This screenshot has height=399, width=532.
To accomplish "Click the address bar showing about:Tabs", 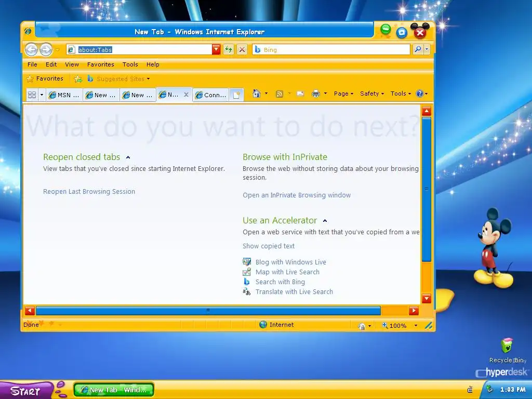I will (x=139, y=49).
